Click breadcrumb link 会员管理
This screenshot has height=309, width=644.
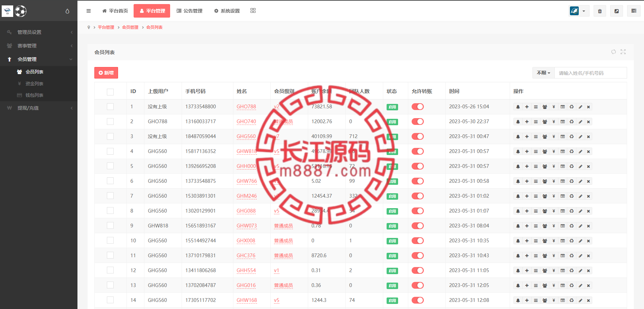(130, 27)
